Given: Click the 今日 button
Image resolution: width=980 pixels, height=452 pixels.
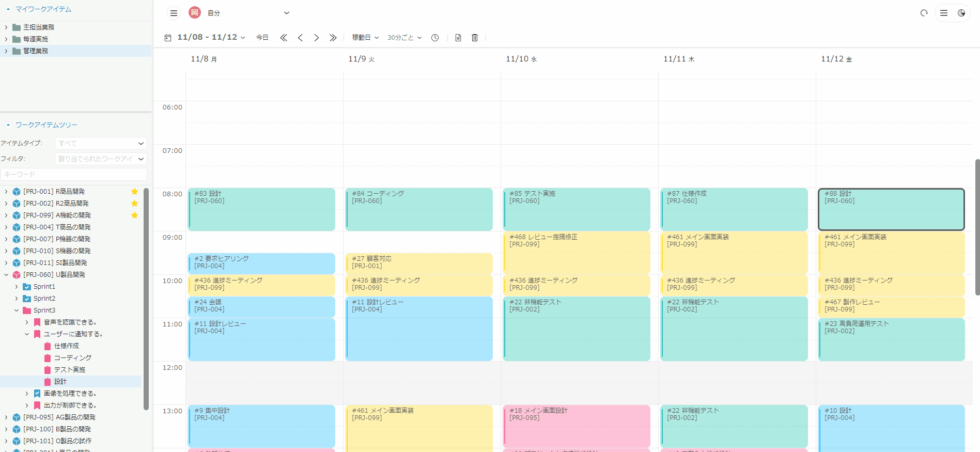Looking at the screenshot, I should tap(262, 38).
